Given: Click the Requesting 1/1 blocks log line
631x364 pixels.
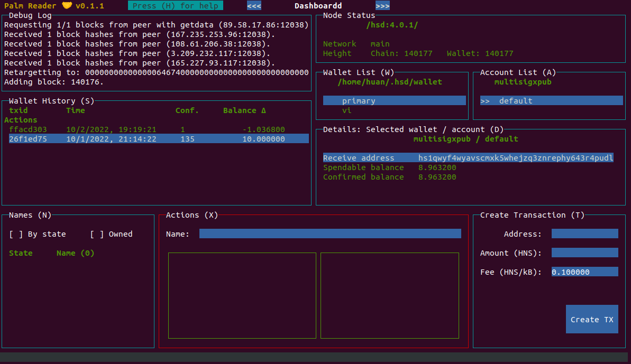Looking at the screenshot, I should click(157, 25).
